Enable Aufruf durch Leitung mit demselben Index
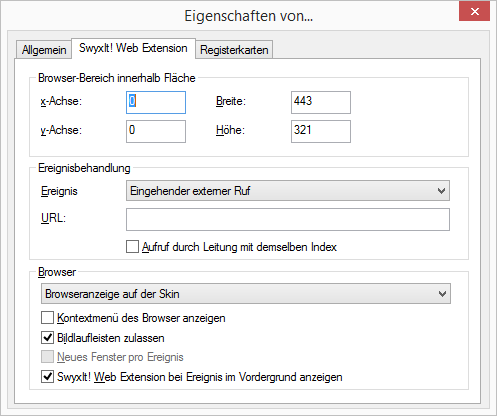 [132, 247]
